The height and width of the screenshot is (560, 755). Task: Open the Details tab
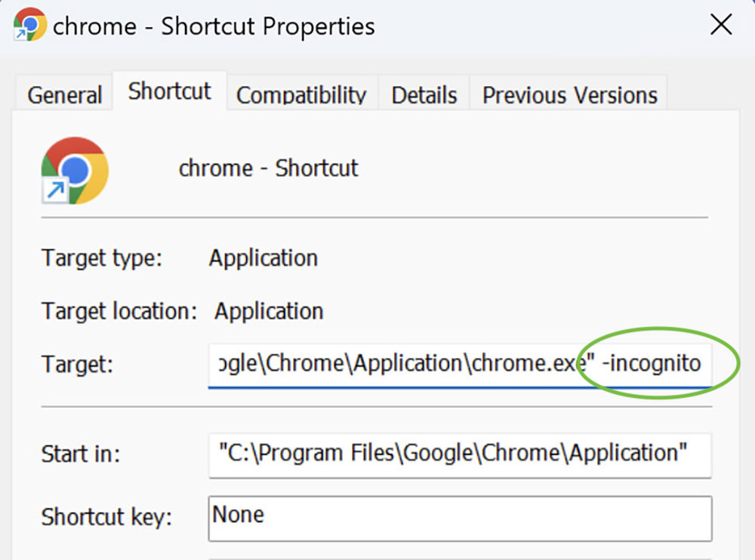click(x=424, y=94)
